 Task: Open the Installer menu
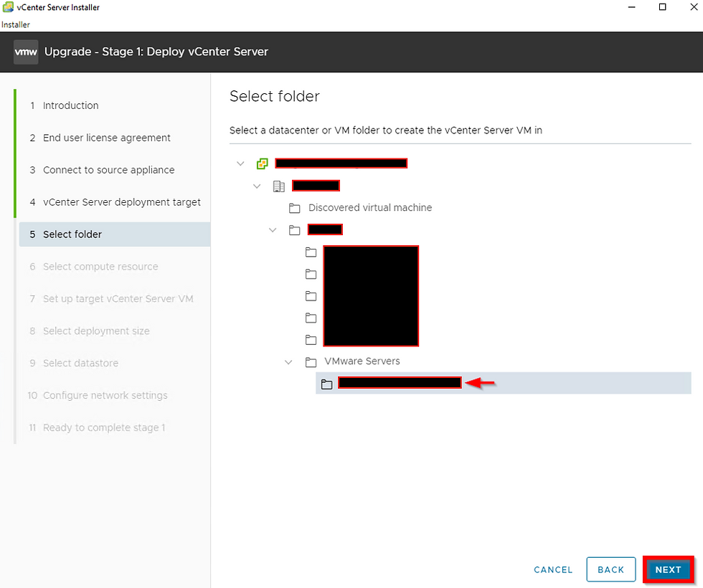click(16, 24)
